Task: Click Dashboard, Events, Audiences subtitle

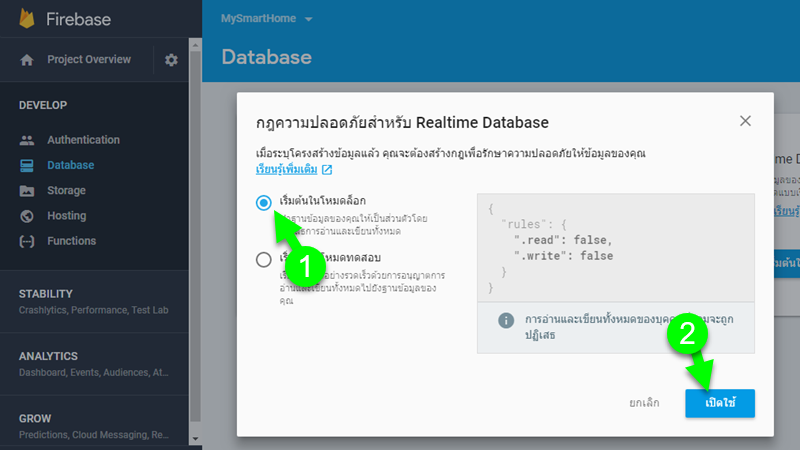Action: coord(93,372)
